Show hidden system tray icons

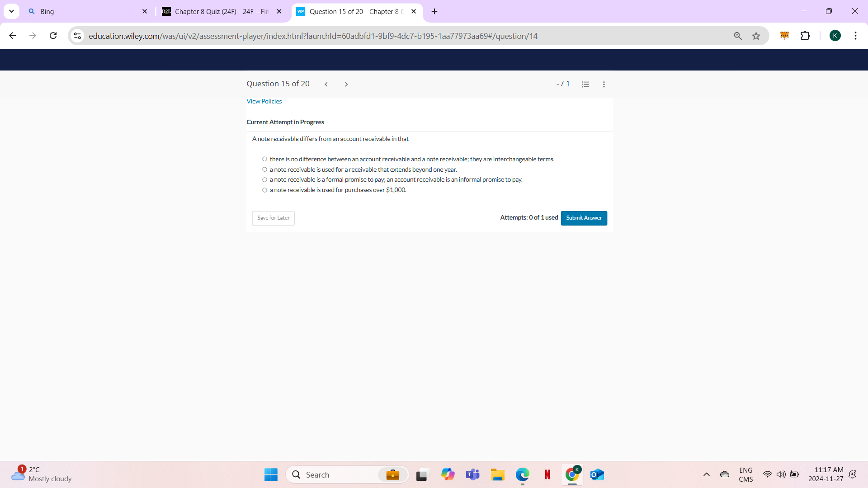click(707, 474)
